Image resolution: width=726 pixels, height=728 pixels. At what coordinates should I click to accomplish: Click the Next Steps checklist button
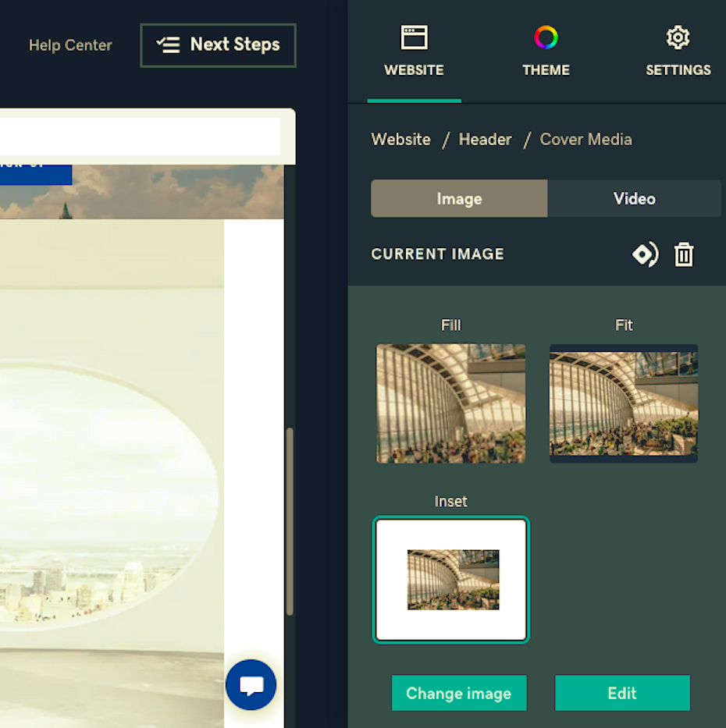pyautogui.click(x=218, y=45)
